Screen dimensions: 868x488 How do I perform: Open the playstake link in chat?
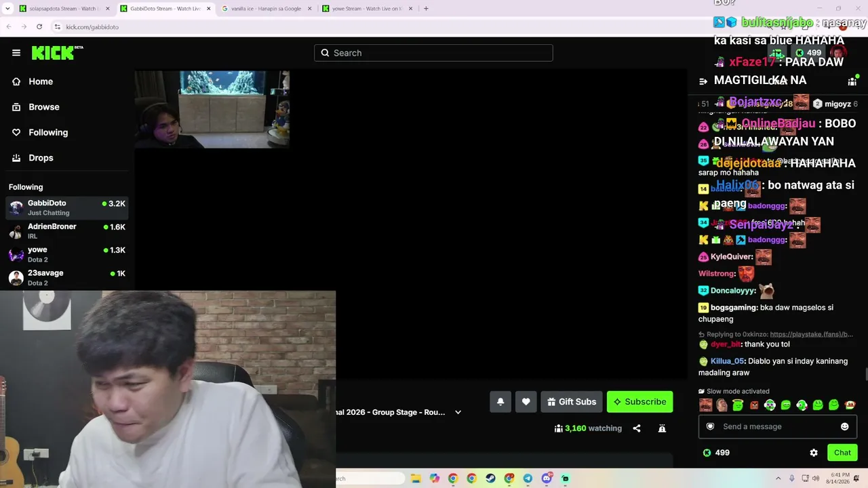coord(811,334)
